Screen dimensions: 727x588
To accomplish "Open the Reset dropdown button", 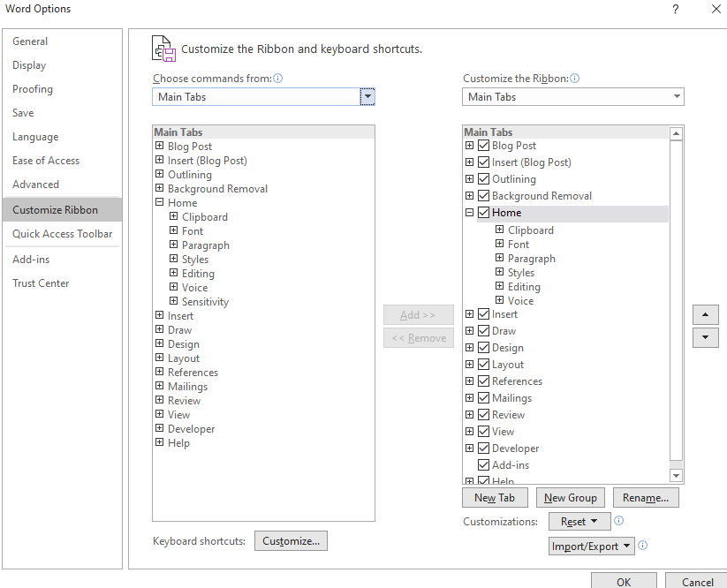I will click(579, 521).
